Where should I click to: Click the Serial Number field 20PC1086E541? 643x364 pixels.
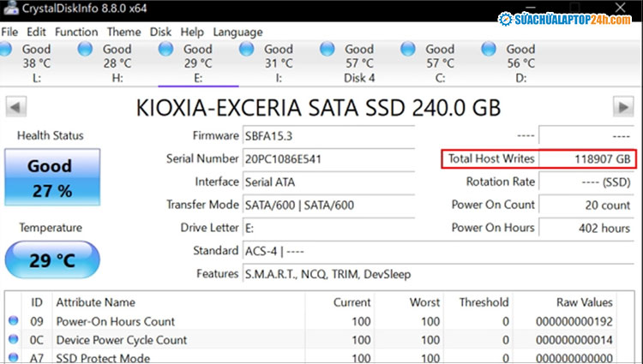tap(329, 159)
